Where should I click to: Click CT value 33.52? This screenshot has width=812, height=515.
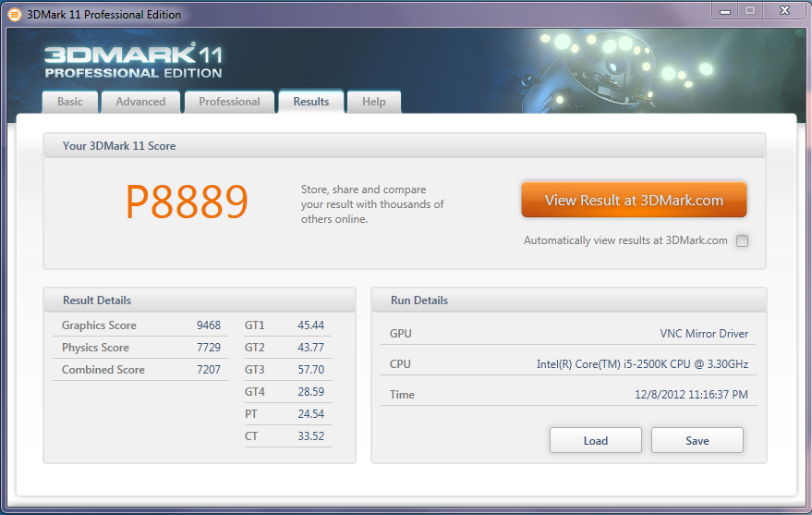[x=310, y=436]
